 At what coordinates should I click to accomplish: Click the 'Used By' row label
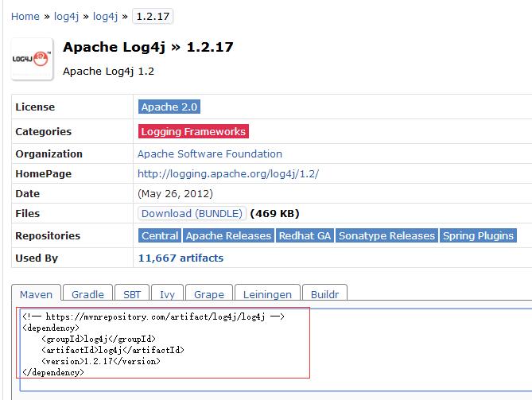37,258
